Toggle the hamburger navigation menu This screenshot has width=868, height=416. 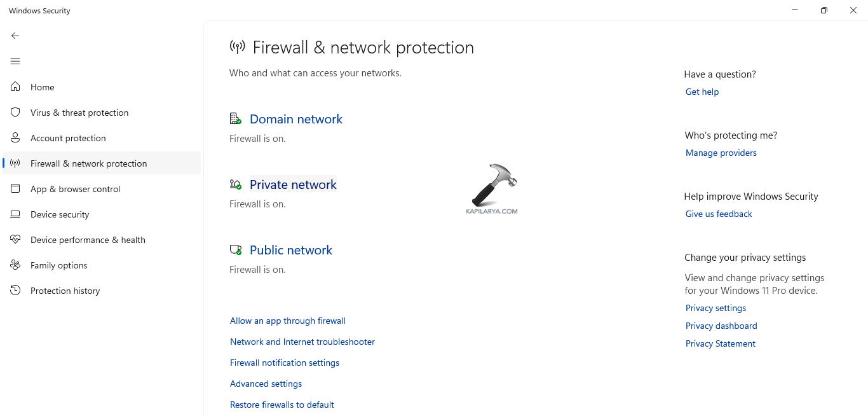click(15, 61)
